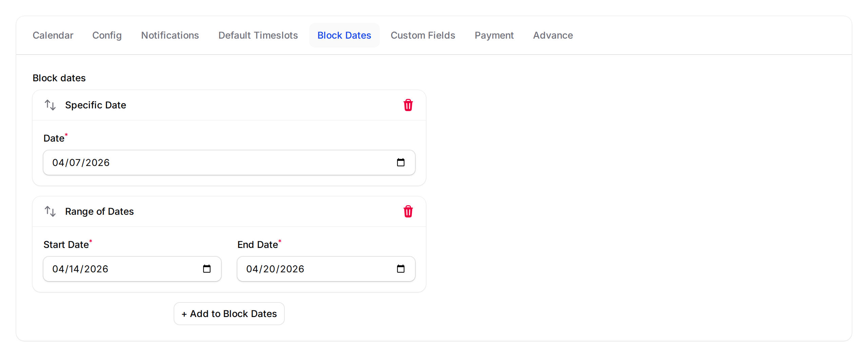The width and height of the screenshot is (868, 357).
Task: Open the Default Timeslots tab
Action: (x=258, y=35)
